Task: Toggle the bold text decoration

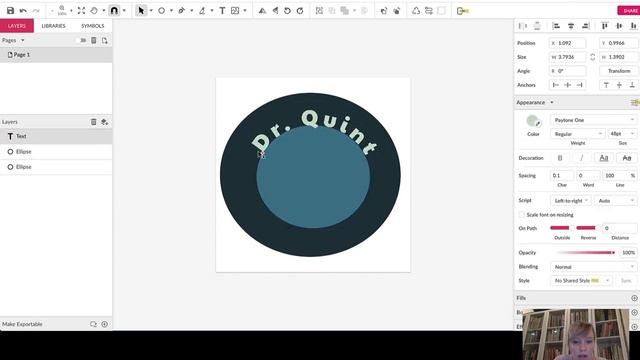Action: pos(560,158)
